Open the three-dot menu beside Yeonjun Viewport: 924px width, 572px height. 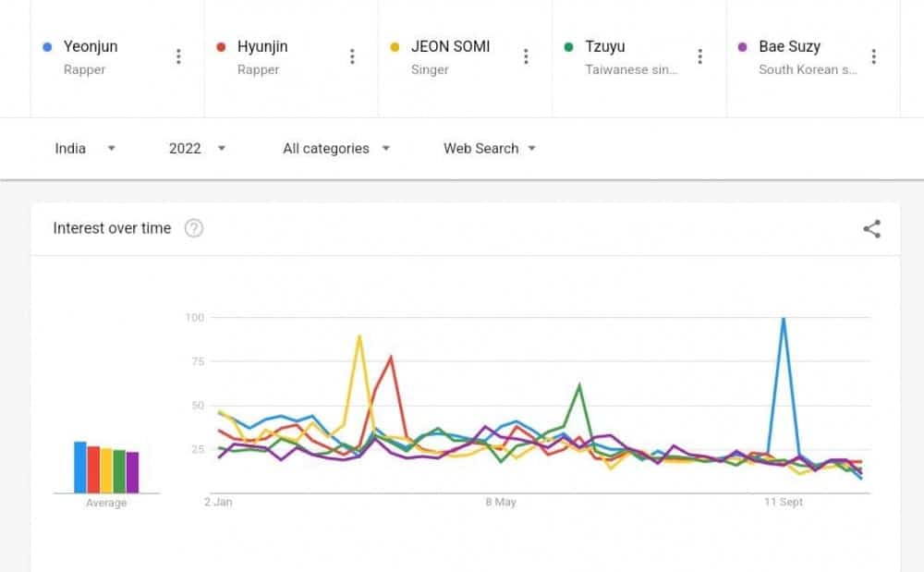[178, 56]
